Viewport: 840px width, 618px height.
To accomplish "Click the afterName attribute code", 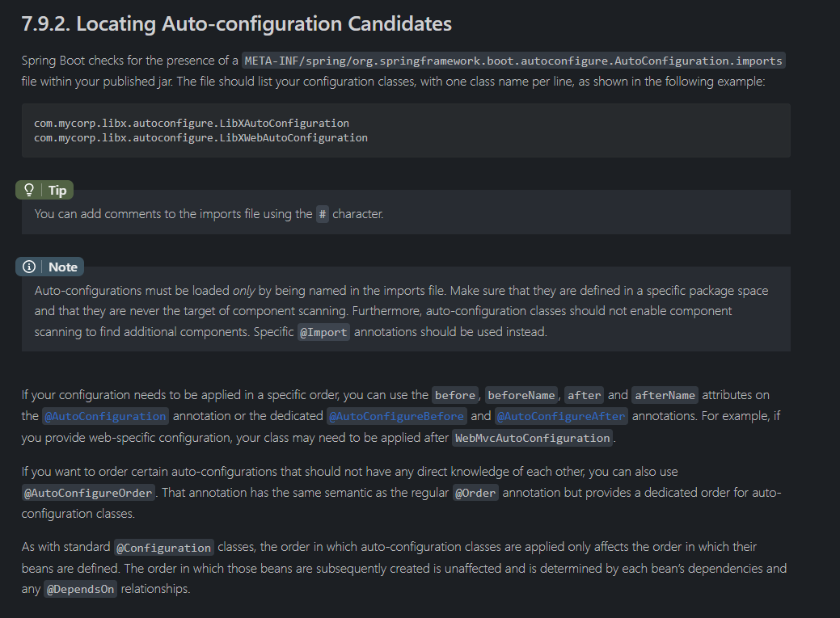I will click(665, 395).
